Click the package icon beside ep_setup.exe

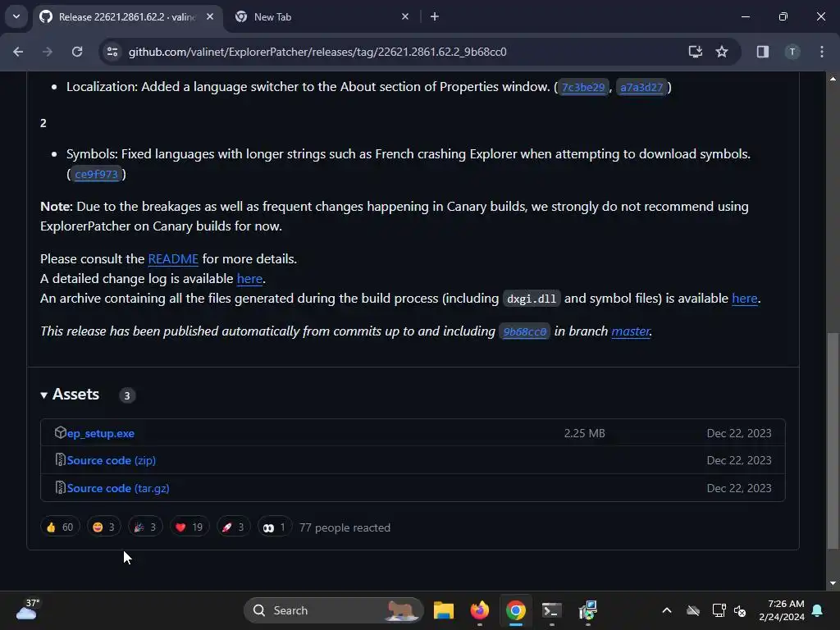point(60,432)
